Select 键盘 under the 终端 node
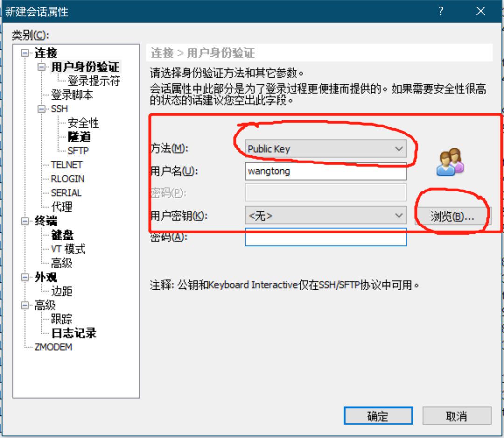 point(63,235)
